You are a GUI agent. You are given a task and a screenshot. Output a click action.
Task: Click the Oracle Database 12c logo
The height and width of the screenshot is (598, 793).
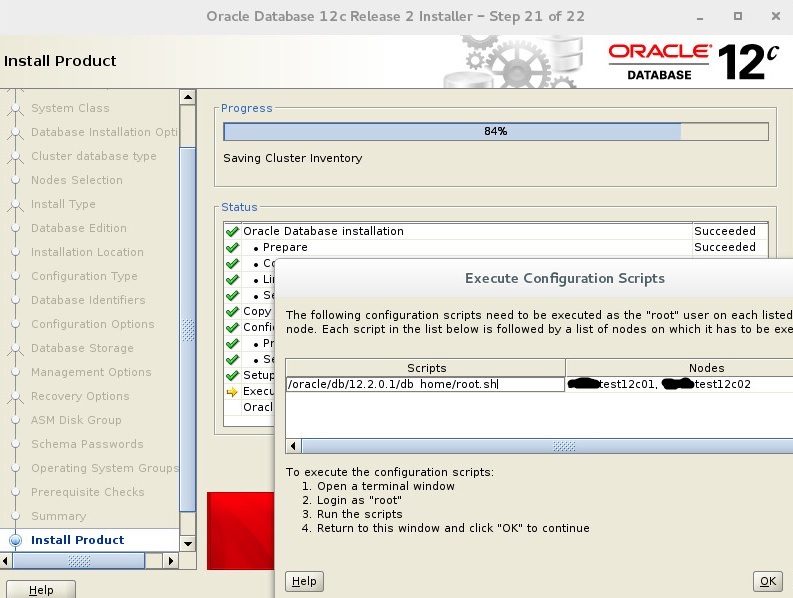pyautogui.click(x=693, y=62)
